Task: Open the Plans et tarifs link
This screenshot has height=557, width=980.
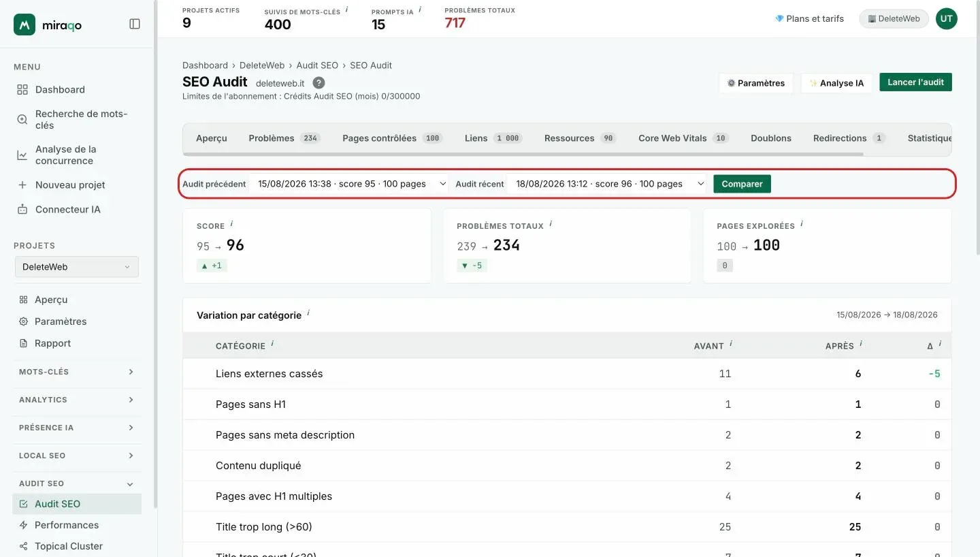Action: (x=809, y=19)
